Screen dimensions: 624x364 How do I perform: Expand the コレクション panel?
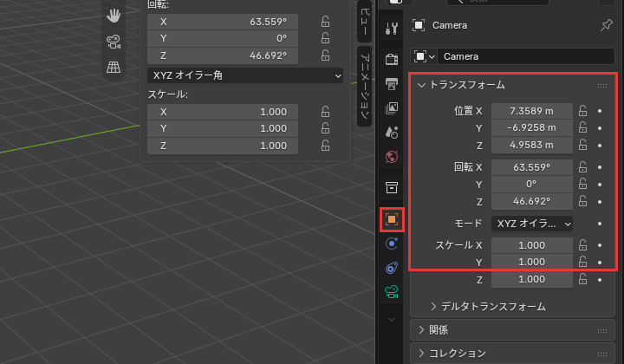coord(421,353)
